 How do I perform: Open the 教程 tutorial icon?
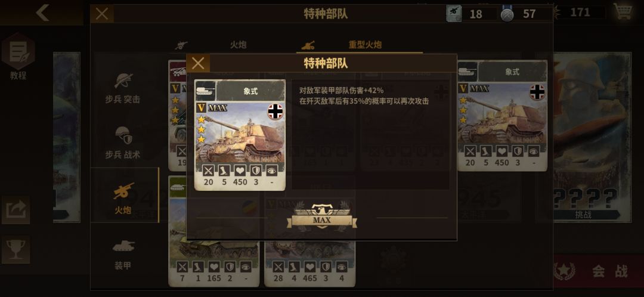point(18,57)
